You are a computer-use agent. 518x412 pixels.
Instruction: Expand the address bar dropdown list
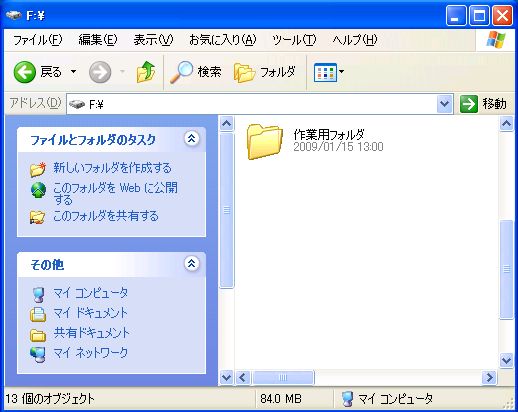coord(444,104)
